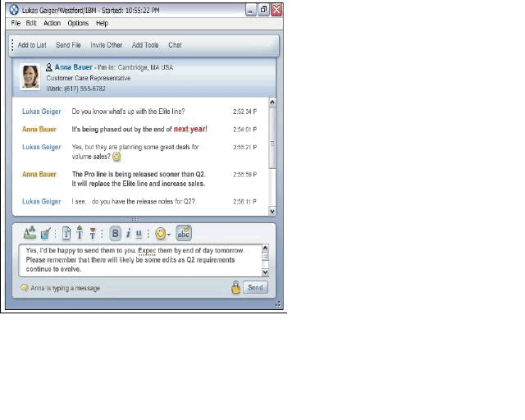The image size is (525, 420).
Task: Click 'I see... do you have the release notes for Q2?'
Action: (x=133, y=202)
